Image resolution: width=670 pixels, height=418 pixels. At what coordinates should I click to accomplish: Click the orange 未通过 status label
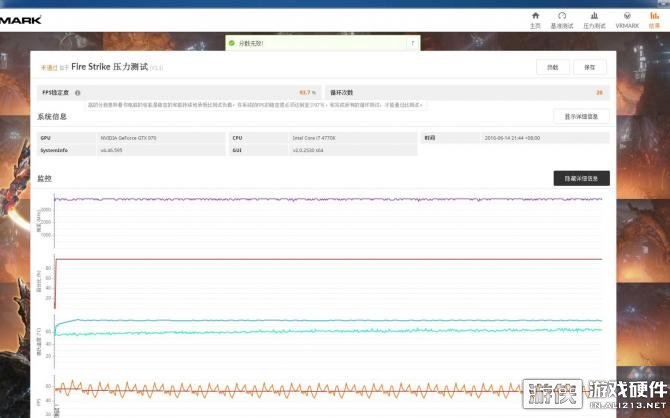pos(49,68)
